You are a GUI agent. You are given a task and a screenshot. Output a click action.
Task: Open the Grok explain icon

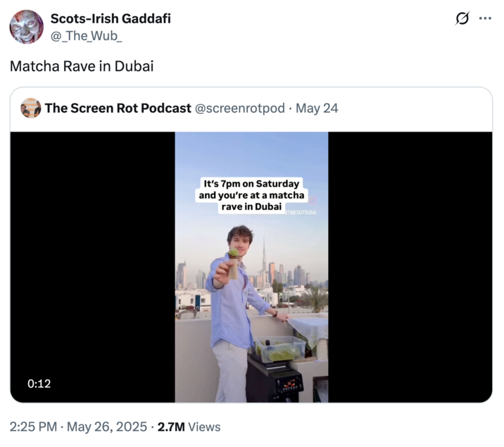[x=462, y=19]
